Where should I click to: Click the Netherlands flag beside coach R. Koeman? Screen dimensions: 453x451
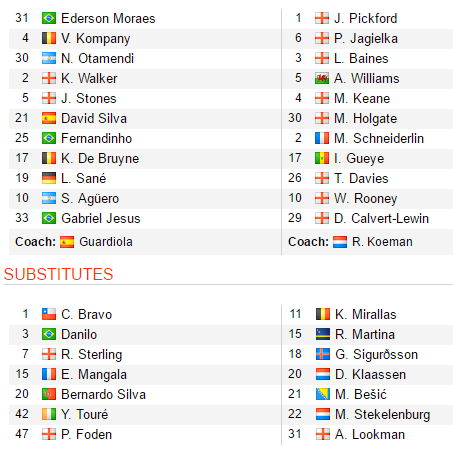(340, 242)
